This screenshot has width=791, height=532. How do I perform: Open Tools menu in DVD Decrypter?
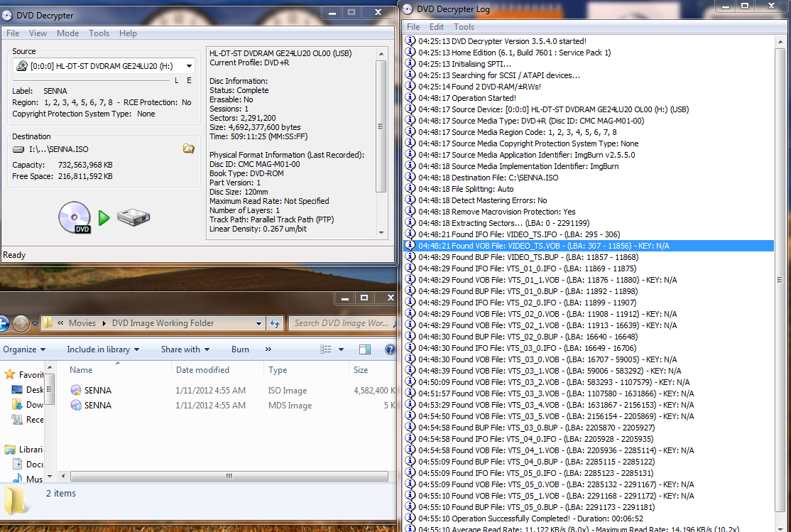click(99, 33)
